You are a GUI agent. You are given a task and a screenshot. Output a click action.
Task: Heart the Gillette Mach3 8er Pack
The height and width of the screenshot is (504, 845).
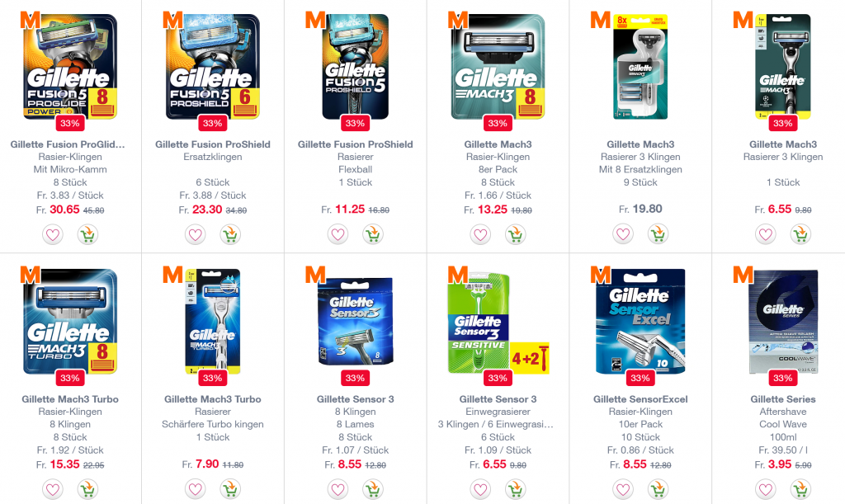tap(480, 235)
